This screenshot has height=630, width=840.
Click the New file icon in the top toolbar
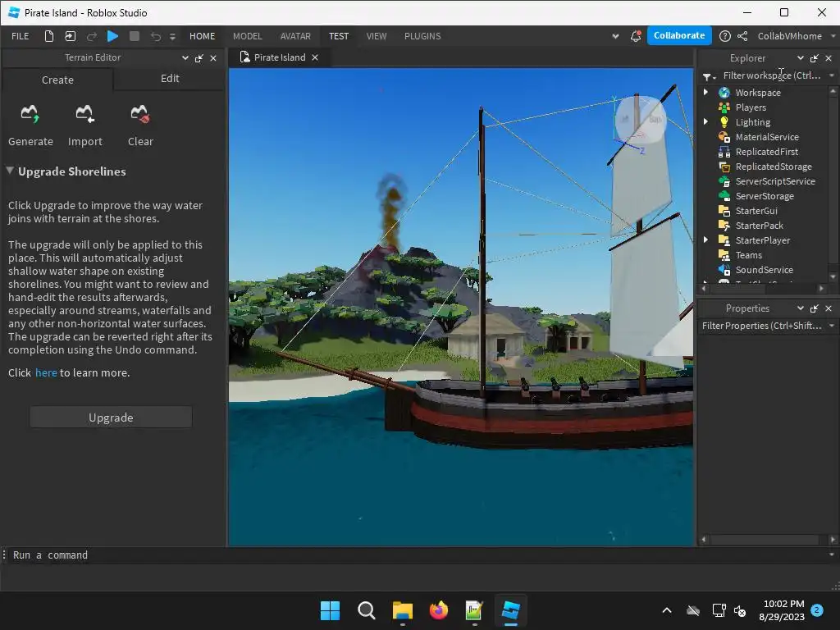48,36
